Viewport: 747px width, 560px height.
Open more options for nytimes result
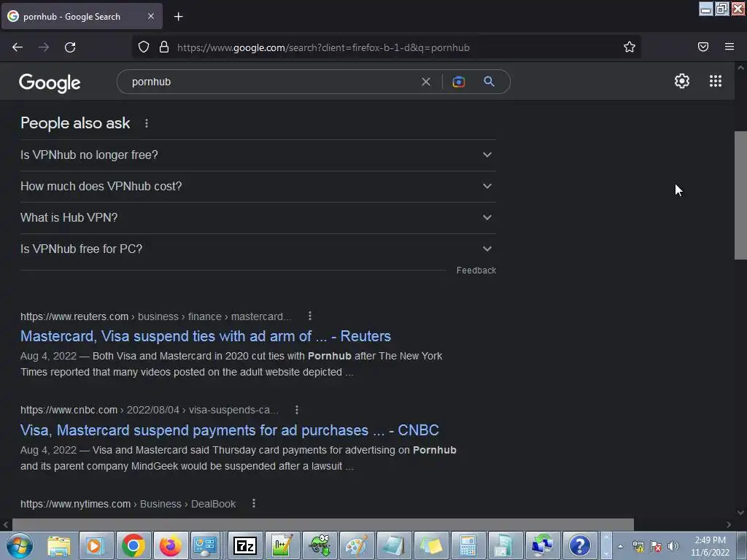[253, 503]
